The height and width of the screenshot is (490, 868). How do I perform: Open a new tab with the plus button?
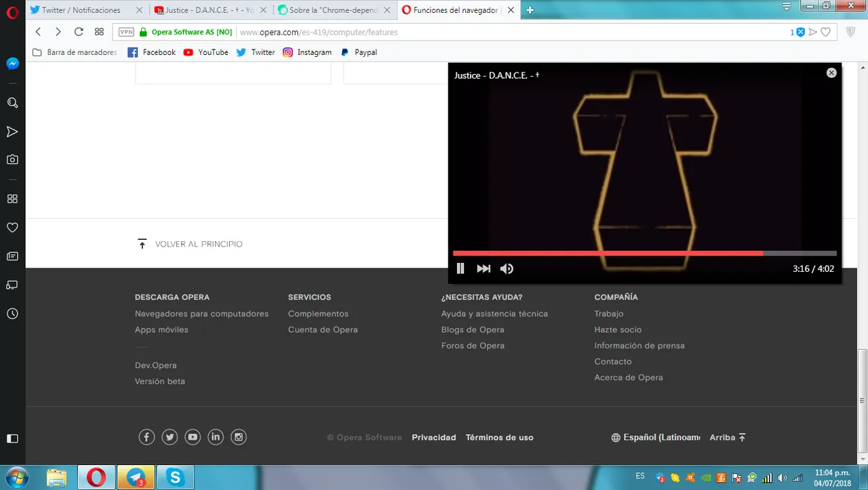click(530, 10)
